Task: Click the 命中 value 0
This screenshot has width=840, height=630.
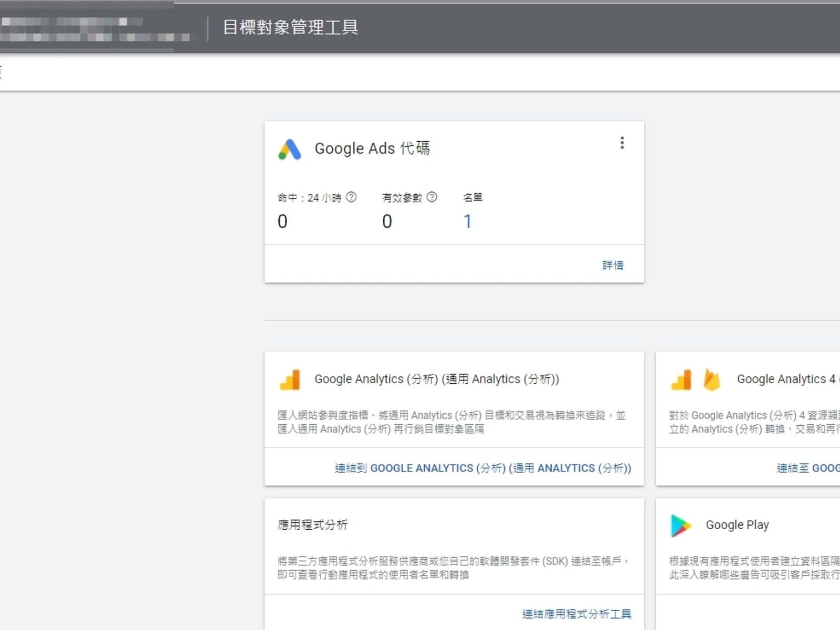Action: (x=282, y=222)
